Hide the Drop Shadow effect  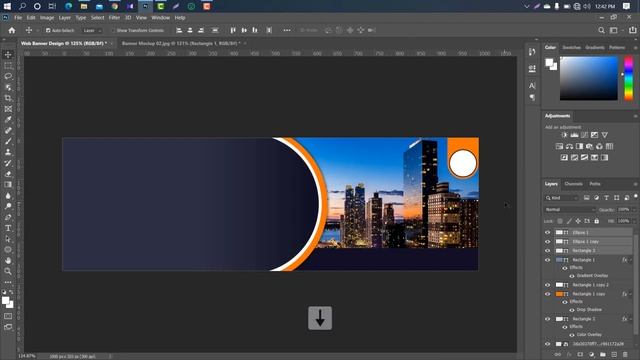[x=571, y=310]
